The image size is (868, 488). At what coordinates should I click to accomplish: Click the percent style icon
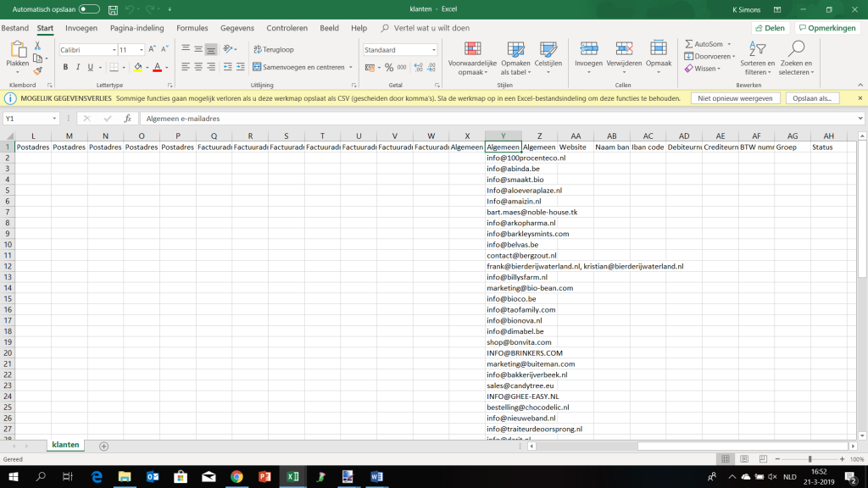(x=389, y=68)
